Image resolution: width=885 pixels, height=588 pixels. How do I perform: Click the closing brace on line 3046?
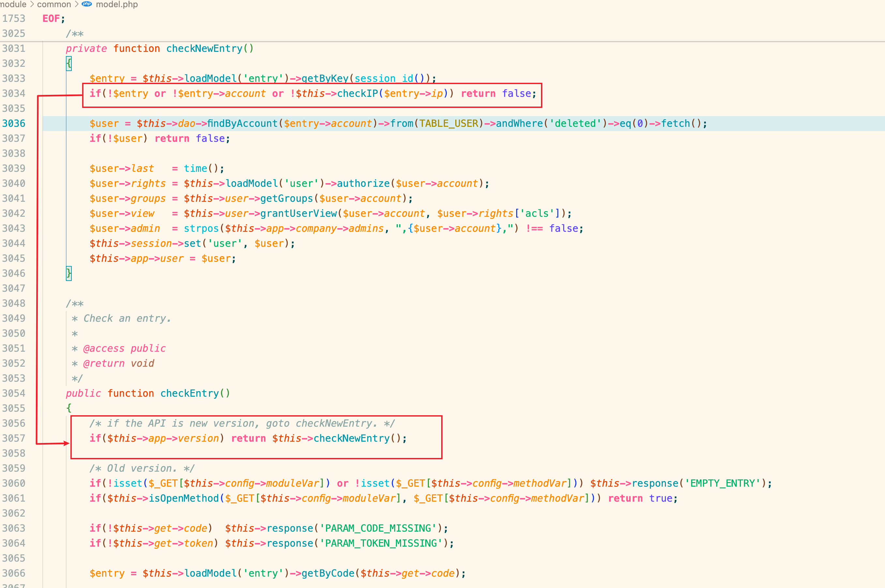coord(69,273)
